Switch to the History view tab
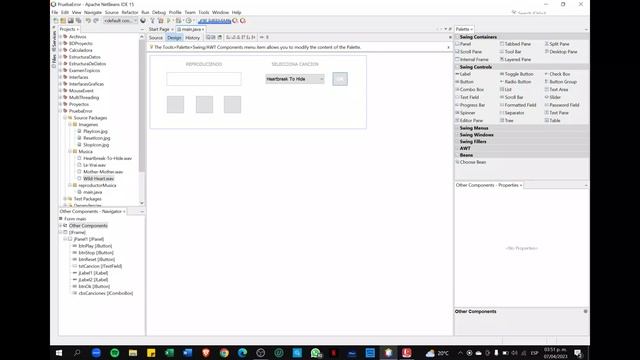Screen dimensions: 640x360 tap(193, 38)
